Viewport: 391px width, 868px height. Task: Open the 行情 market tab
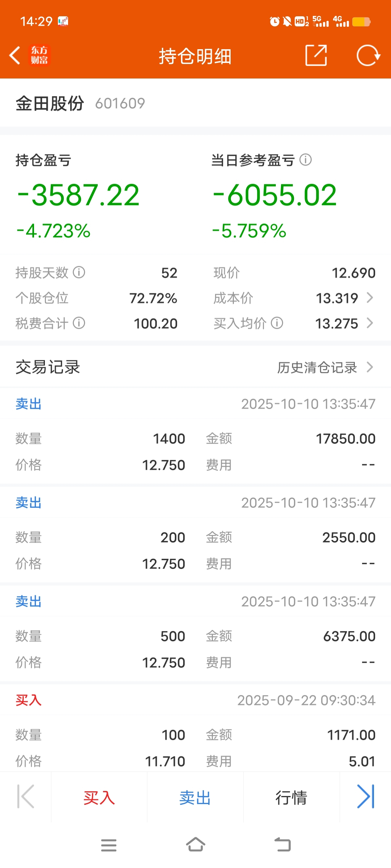(x=291, y=797)
